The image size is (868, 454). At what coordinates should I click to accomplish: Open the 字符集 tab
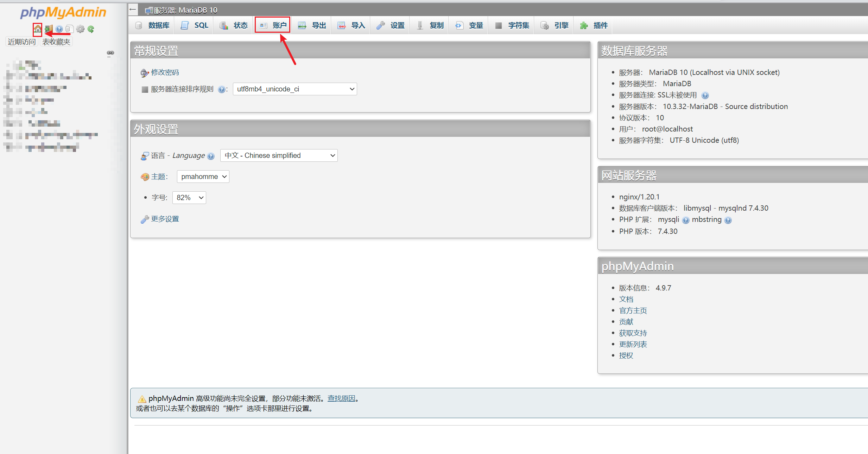click(x=512, y=25)
